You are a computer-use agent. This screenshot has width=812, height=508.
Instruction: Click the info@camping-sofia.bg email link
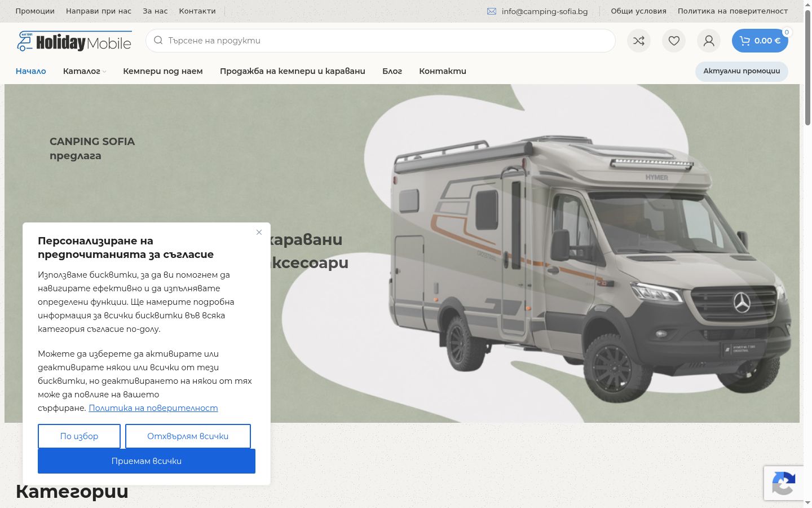(545, 11)
